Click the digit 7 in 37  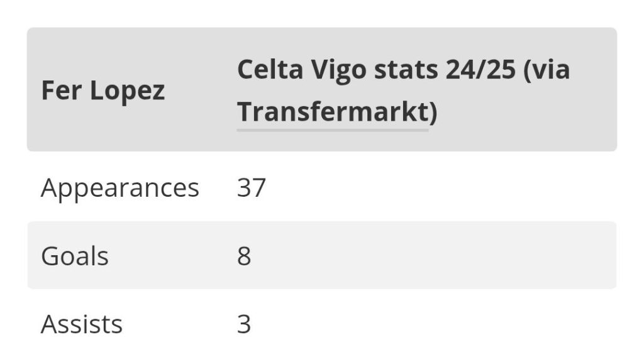258,188
